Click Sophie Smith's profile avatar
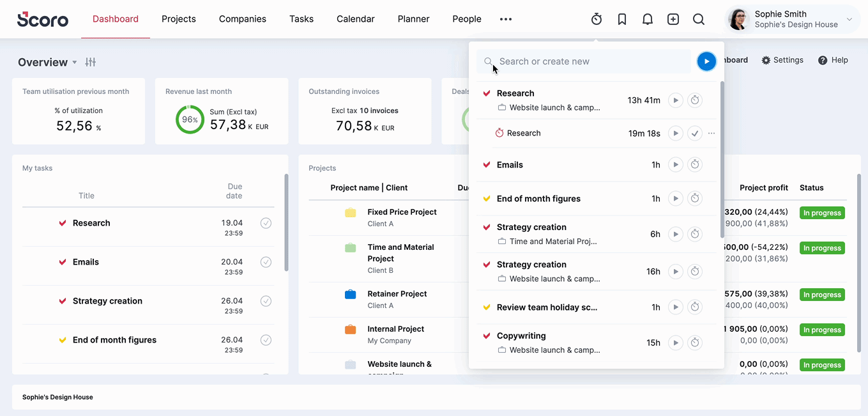 [x=738, y=19]
